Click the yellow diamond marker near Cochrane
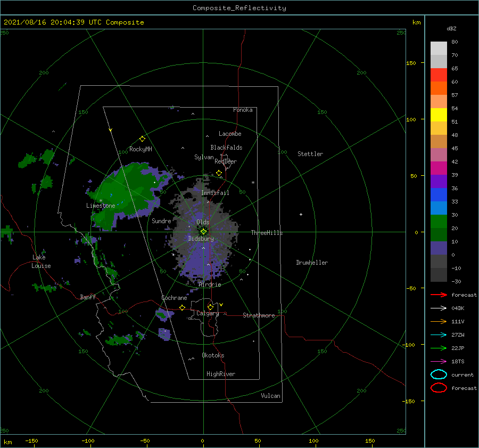The height and width of the screenshot is (448, 479). click(x=183, y=307)
